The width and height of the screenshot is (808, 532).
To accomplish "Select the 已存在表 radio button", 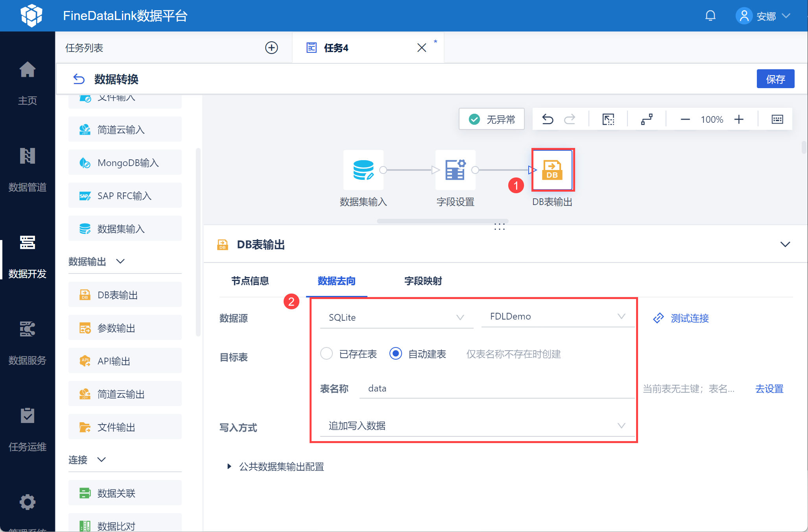I will pyautogui.click(x=327, y=354).
